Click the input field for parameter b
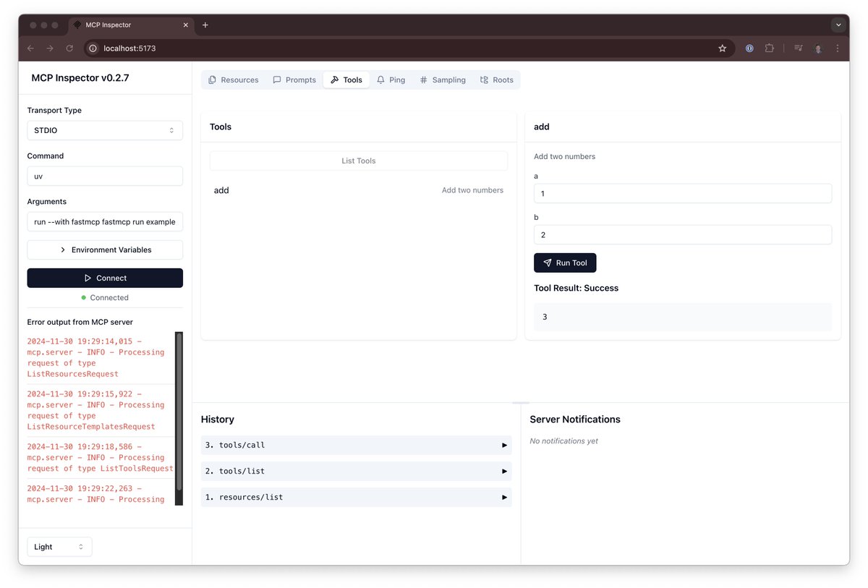 (683, 234)
